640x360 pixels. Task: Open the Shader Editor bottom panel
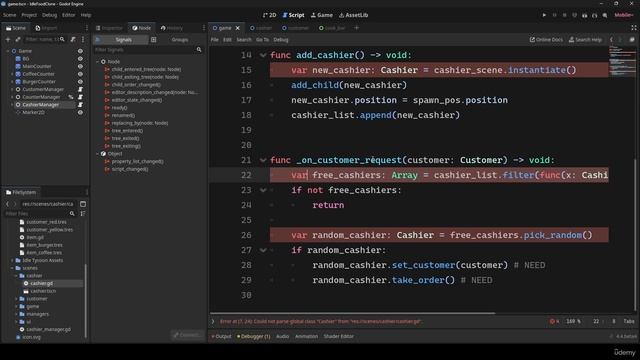338,336
